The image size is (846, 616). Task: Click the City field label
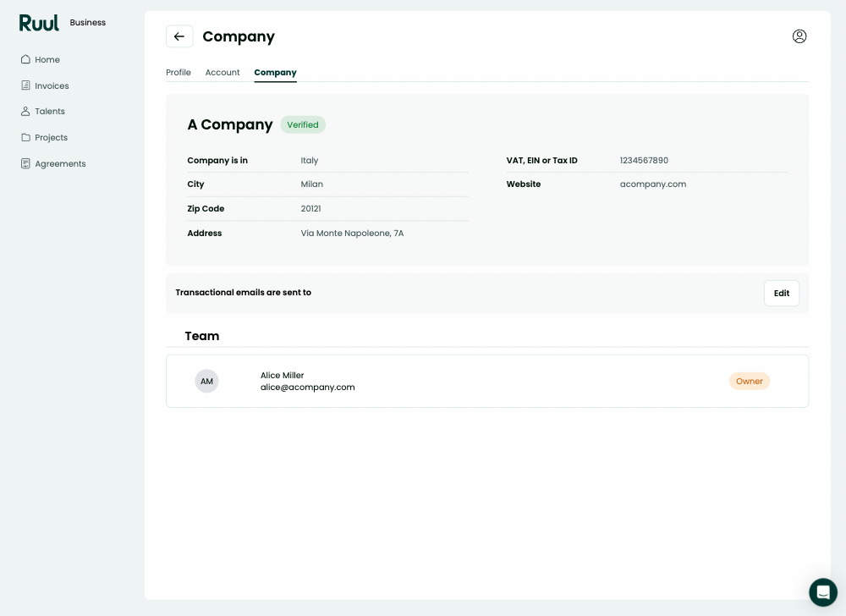[195, 184]
